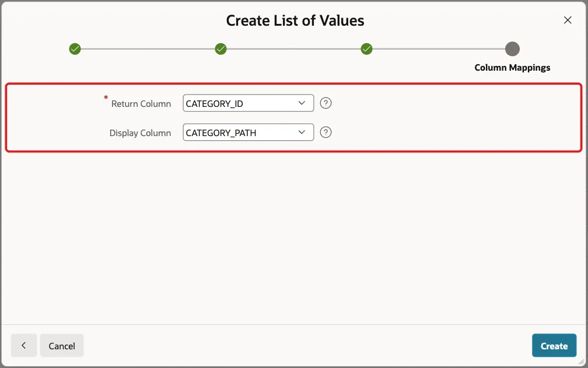
Task: Select the Column Mappings step circle
Action: coord(512,49)
